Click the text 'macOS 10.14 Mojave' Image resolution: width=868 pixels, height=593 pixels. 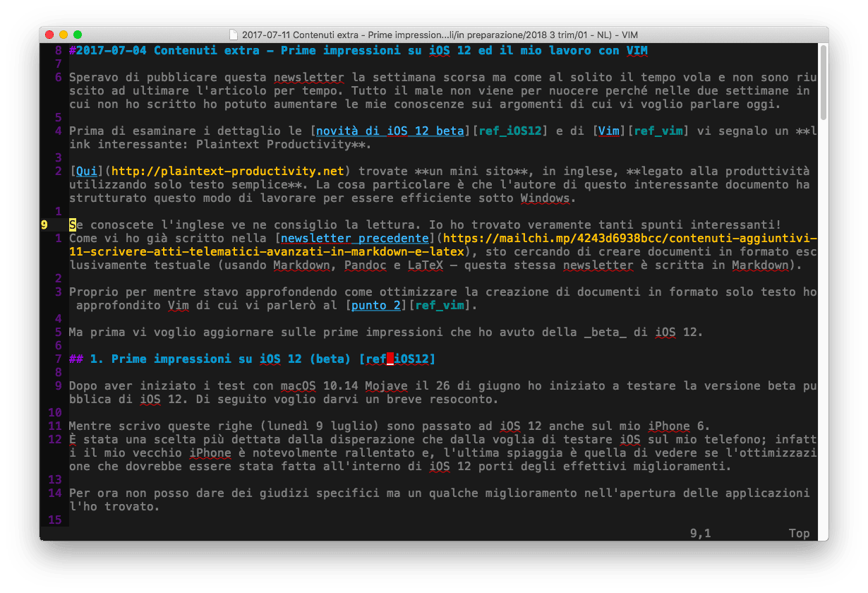(344, 386)
